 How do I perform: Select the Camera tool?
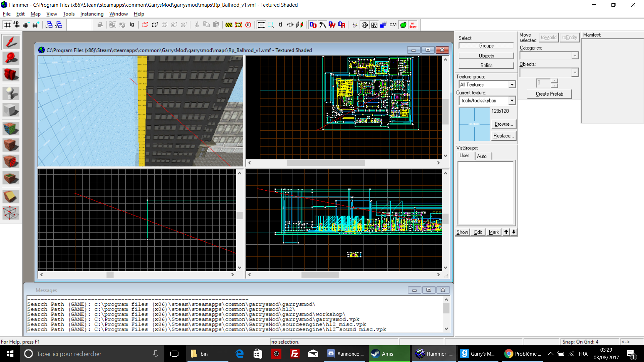pos(11,74)
